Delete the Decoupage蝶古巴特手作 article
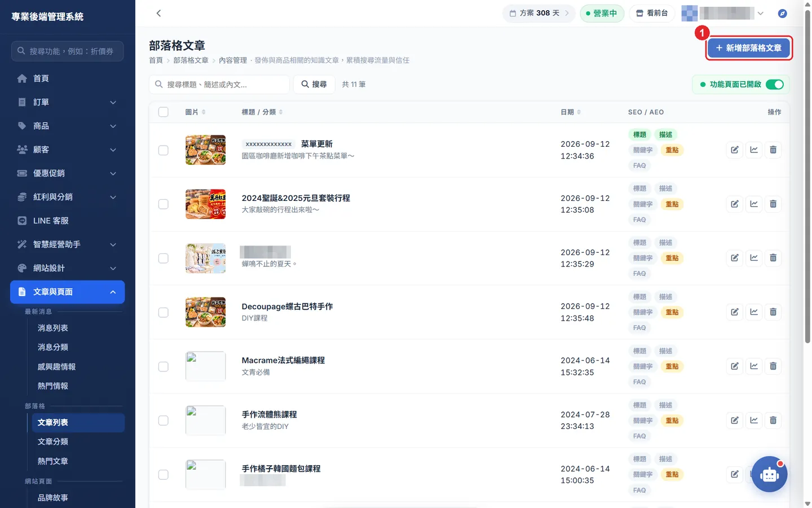 [x=773, y=312]
